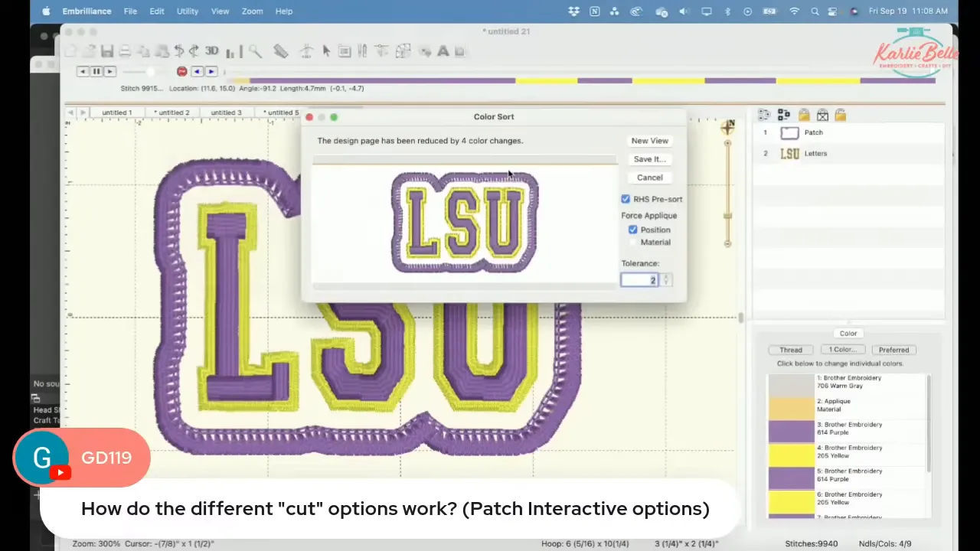Image resolution: width=980 pixels, height=551 pixels.
Task: Click the open padlock unlock icon
Action: tap(841, 115)
